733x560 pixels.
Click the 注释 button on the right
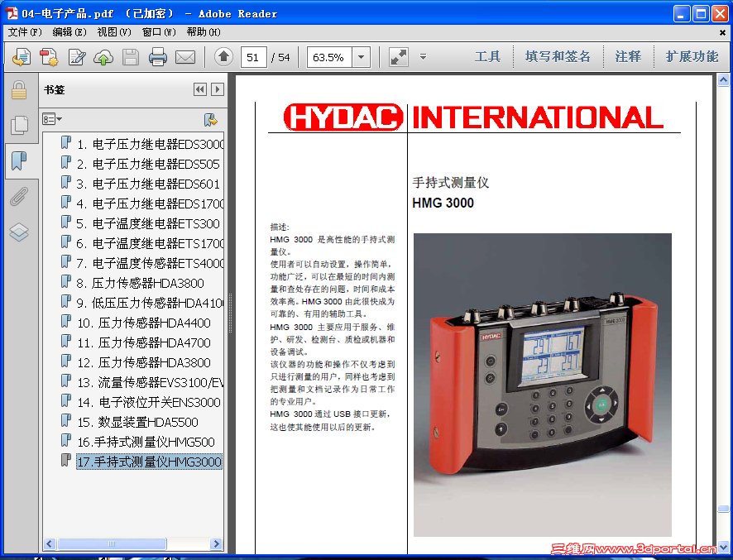coord(628,56)
